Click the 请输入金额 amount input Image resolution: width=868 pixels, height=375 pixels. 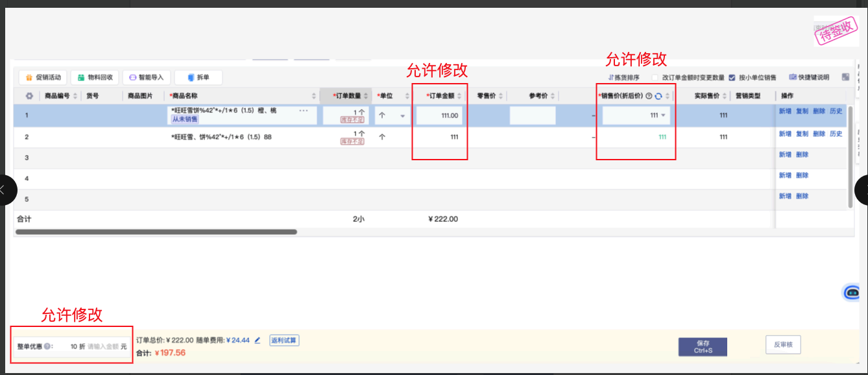click(x=103, y=346)
